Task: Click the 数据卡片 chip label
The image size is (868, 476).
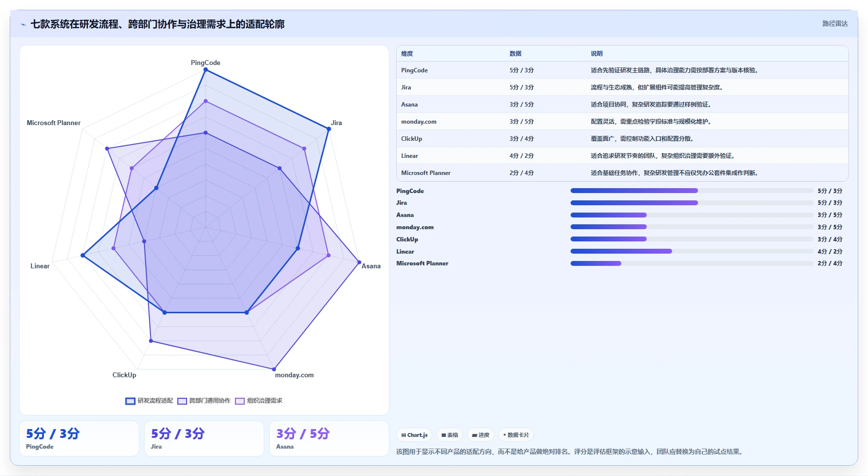Action: 518,435
